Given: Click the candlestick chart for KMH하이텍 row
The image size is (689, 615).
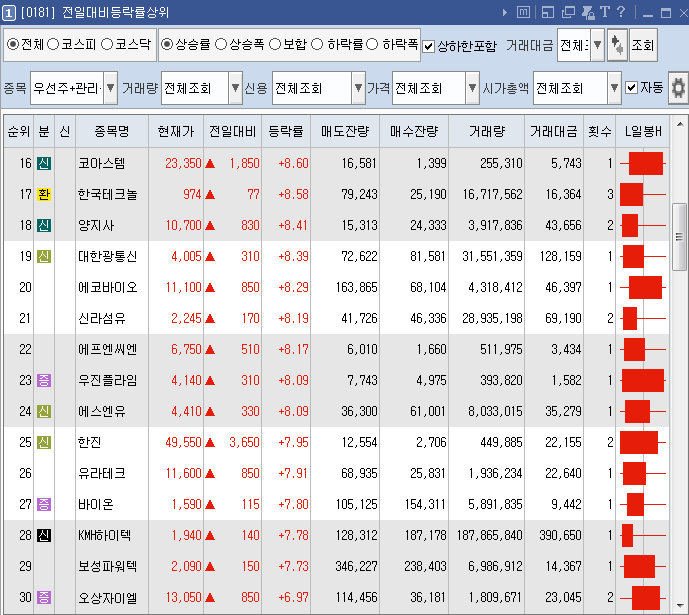Looking at the screenshot, I should pyautogui.click(x=642, y=535).
